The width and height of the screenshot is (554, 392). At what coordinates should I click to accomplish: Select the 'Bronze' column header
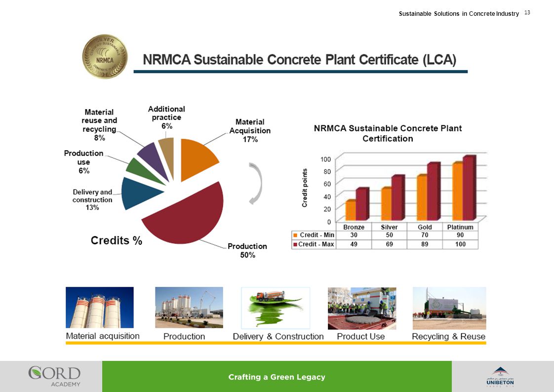354,227
